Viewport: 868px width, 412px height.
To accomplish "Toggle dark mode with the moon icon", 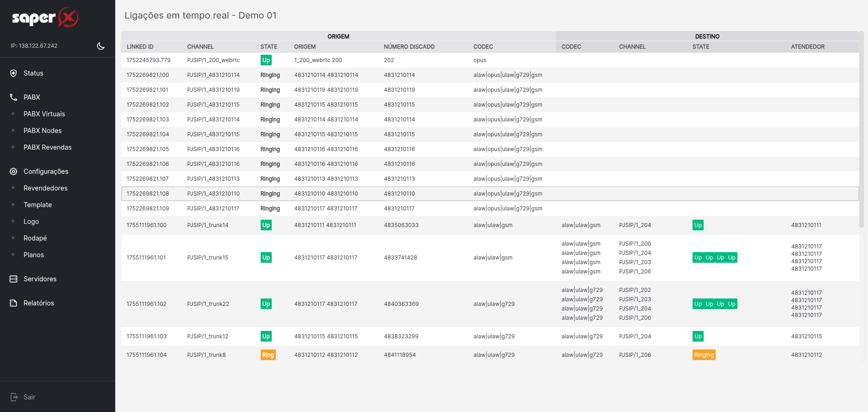I will pyautogui.click(x=100, y=46).
